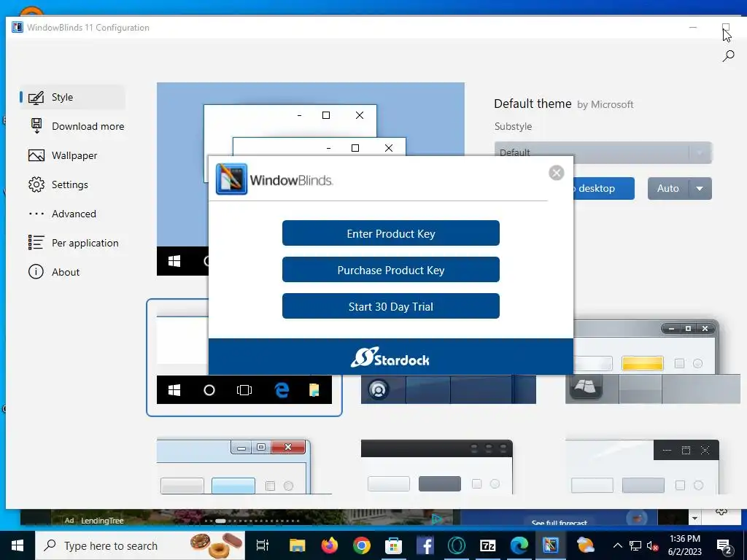Open the weather icon in taskbar

click(585, 545)
